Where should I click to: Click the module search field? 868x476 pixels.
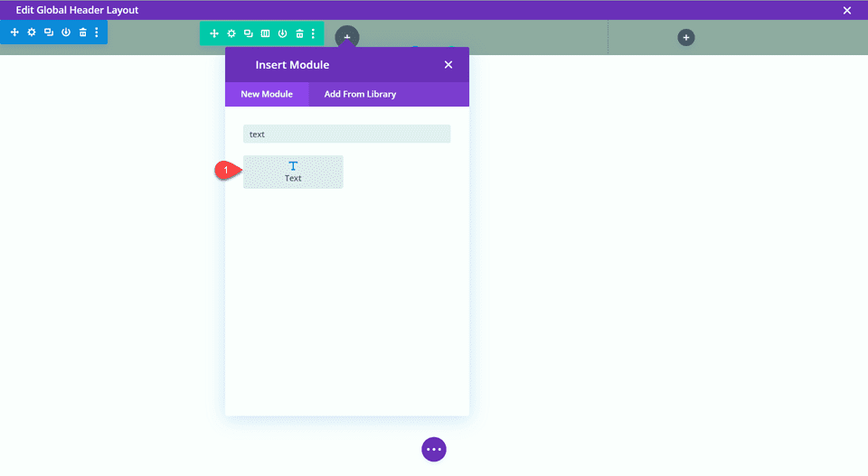pos(346,134)
